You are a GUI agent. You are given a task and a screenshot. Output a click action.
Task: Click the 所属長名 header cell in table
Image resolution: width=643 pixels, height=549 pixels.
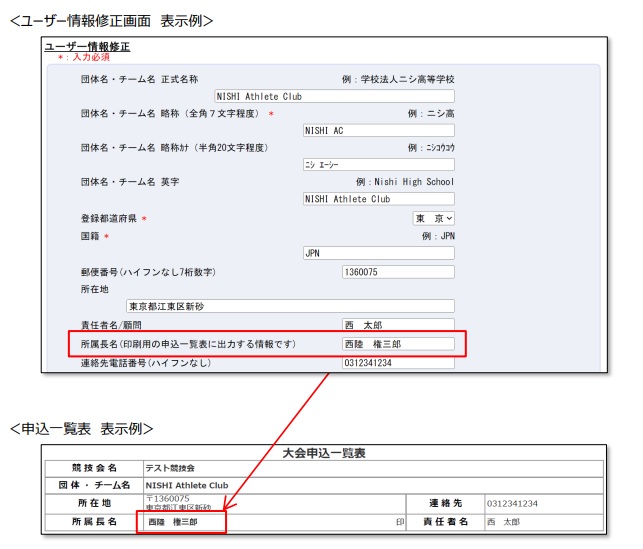[94, 522]
